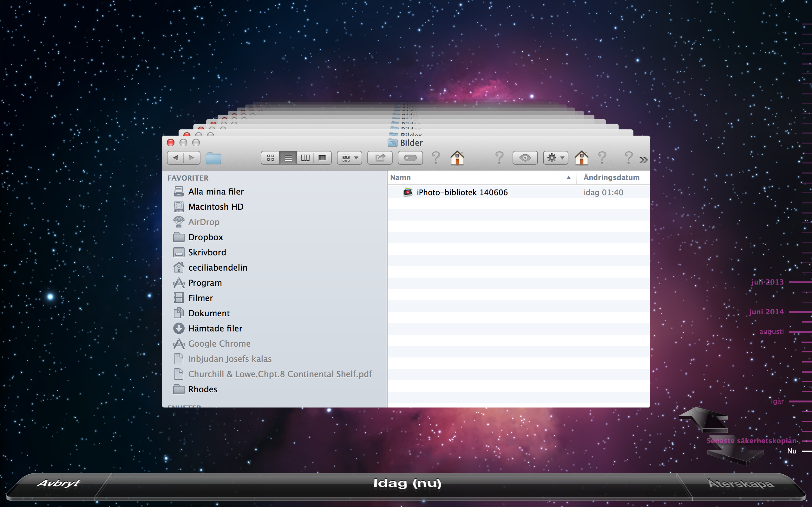Screen dimensions: 812x507
Task: Jump to juni 2014 on timeline
Action: pos(766,312)
